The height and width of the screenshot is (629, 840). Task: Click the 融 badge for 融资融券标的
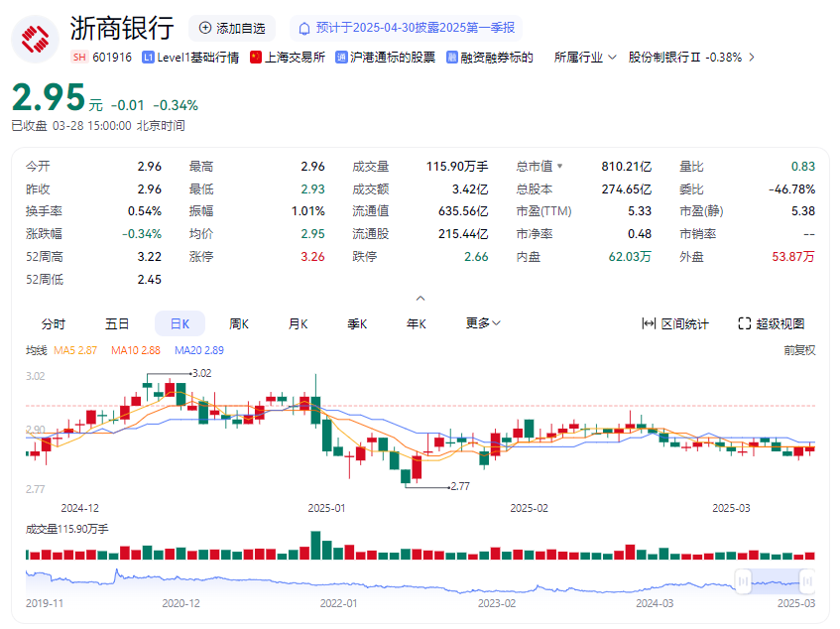(x=452, y=58)
